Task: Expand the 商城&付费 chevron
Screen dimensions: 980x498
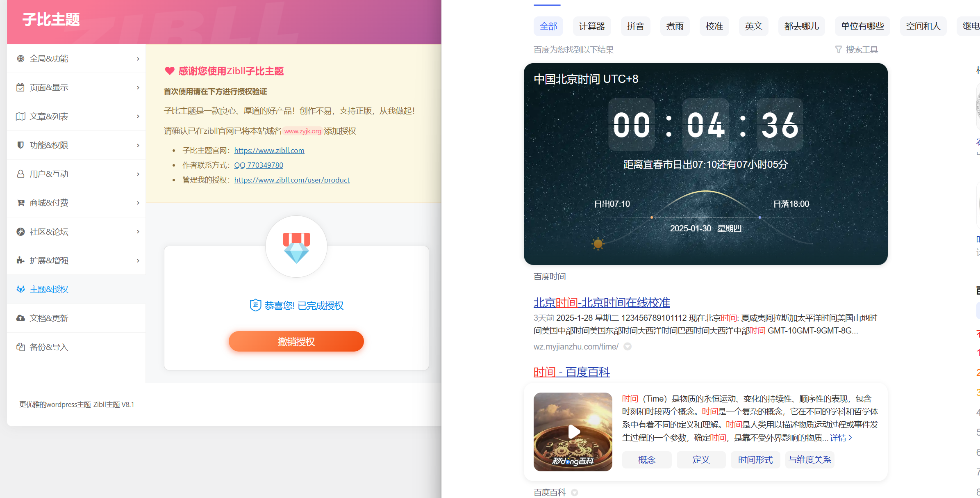Action: click(x=138, y=203)
